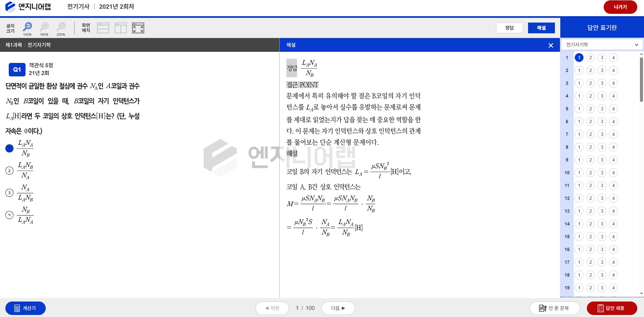Mark option 3 for question 19 in answer sheet

tap(602, 288)
